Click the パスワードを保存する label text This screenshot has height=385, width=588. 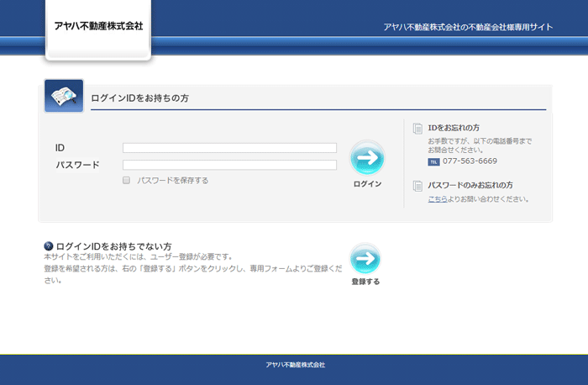point(172,181)
